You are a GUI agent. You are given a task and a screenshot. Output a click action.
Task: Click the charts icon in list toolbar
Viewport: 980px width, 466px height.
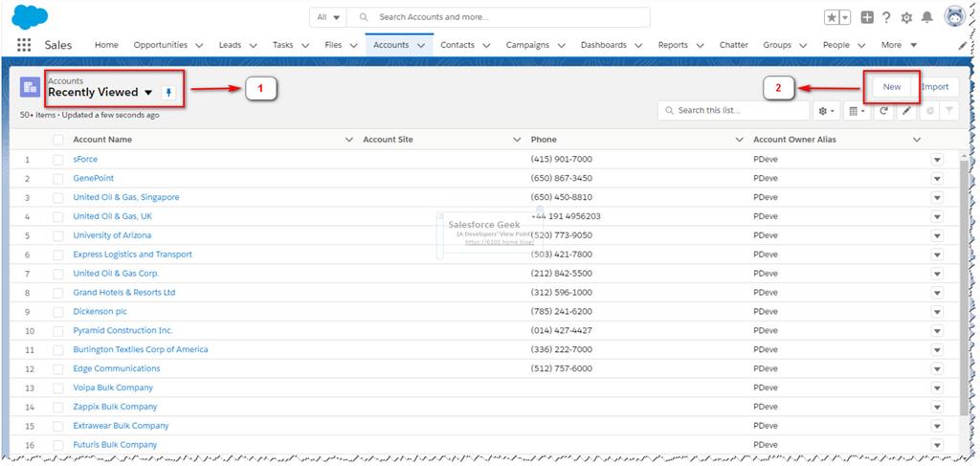pyautogui.click(x=929, y=111)
